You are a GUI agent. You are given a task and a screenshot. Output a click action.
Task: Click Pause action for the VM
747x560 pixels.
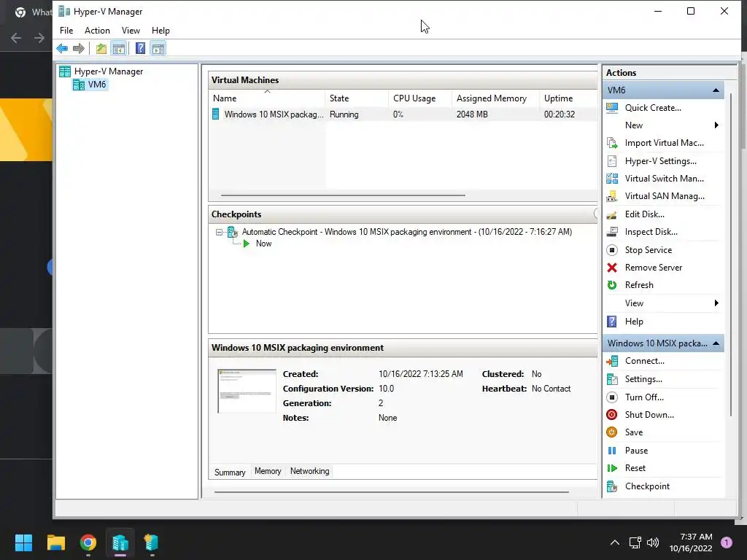tap(636, 451)
